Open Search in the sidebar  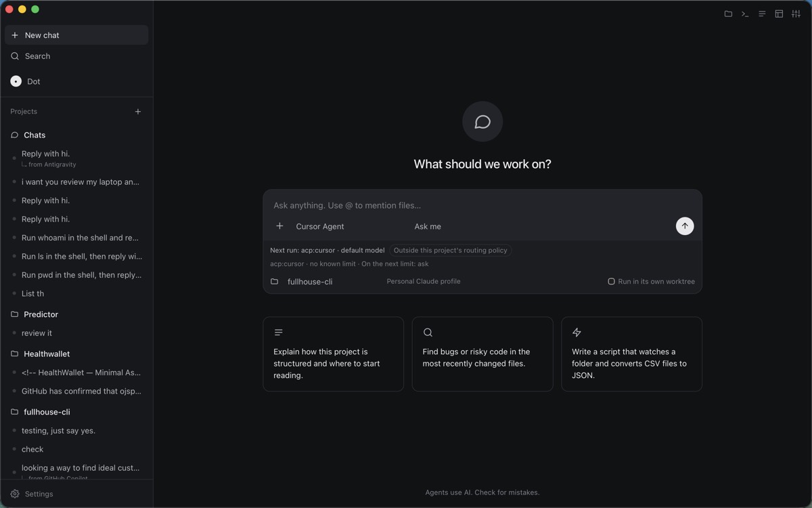76,56
